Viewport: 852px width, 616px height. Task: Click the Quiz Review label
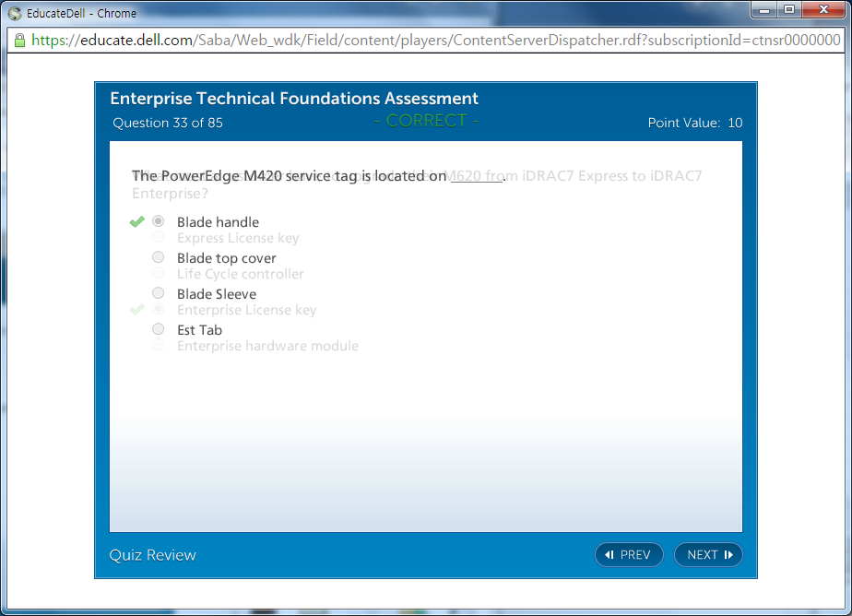tap(153, 554)
